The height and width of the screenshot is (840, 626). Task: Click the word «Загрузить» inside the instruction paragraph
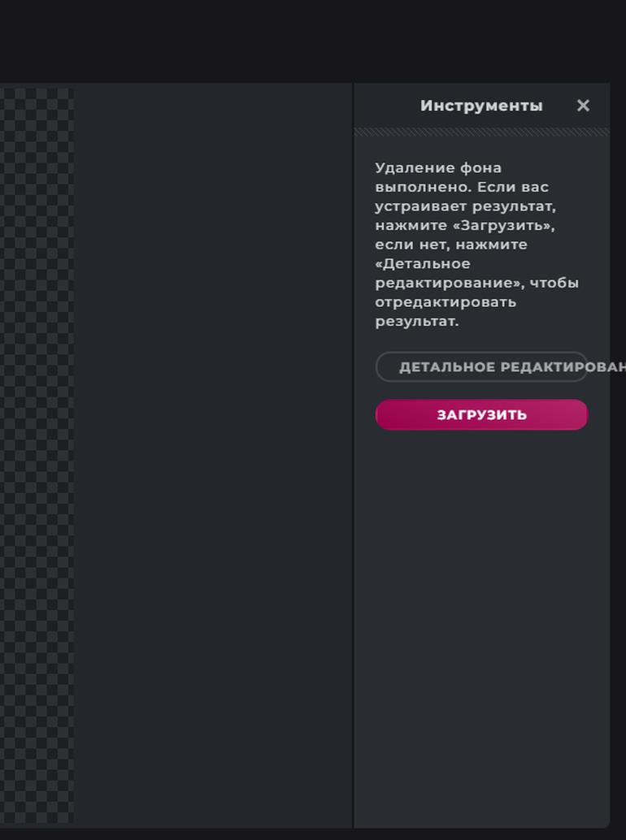[x=502, y=226]
